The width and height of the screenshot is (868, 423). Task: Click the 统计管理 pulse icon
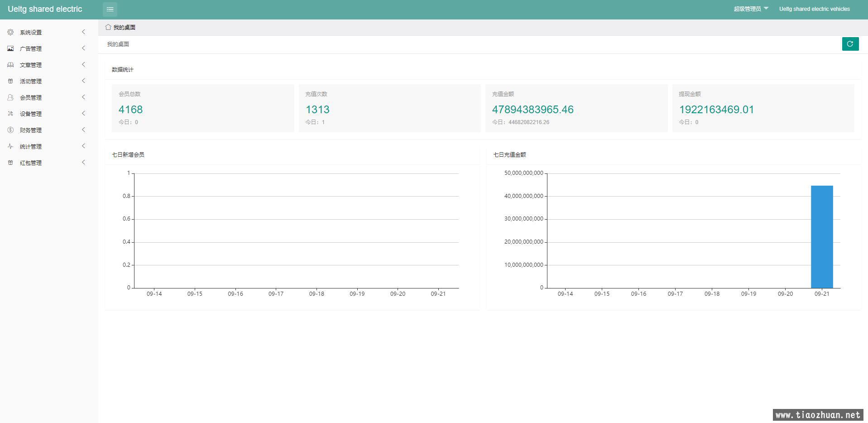(x=10, y=146)
